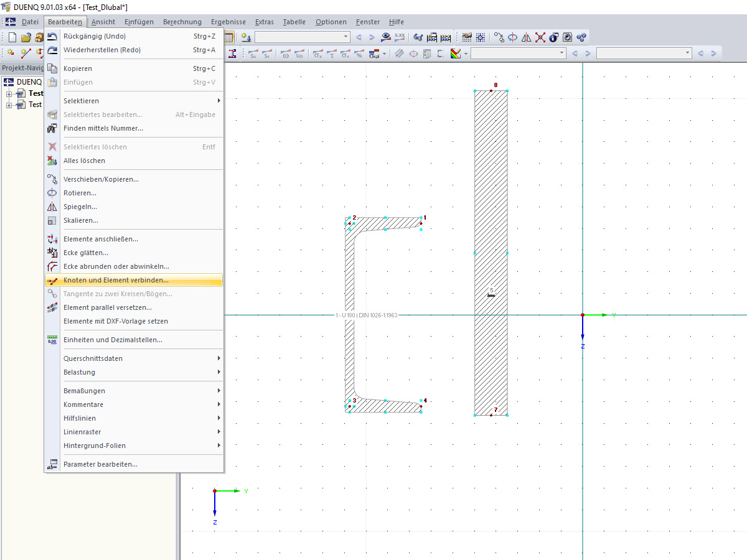Screen dimensions: 747x560
Task: Activate the Spiegeln mirror toolbar icon
Action: click(526, 37)
